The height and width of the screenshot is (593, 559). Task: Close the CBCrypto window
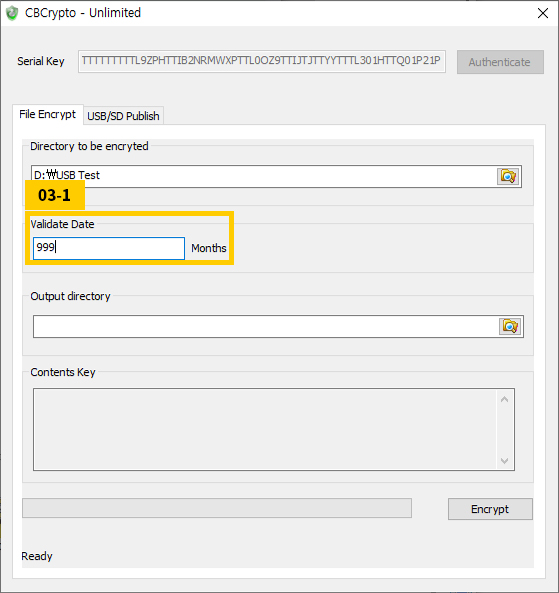click(543, 13)
